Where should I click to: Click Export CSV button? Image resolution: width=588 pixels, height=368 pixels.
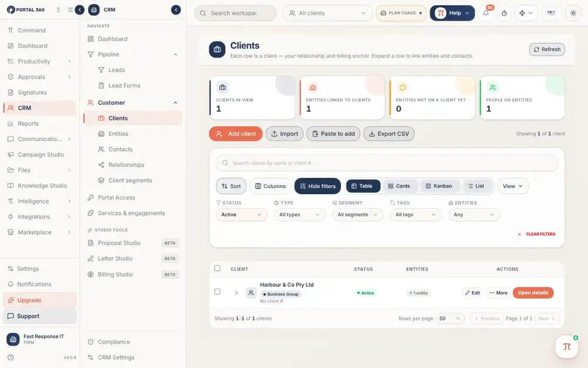(x=389, y=134)
